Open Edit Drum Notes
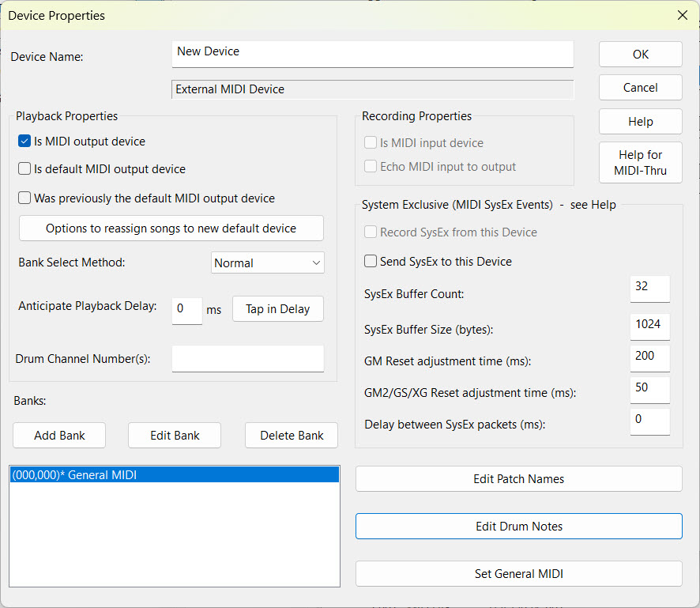The width and height of the screenshot is (700, 608). click(518, 527)
